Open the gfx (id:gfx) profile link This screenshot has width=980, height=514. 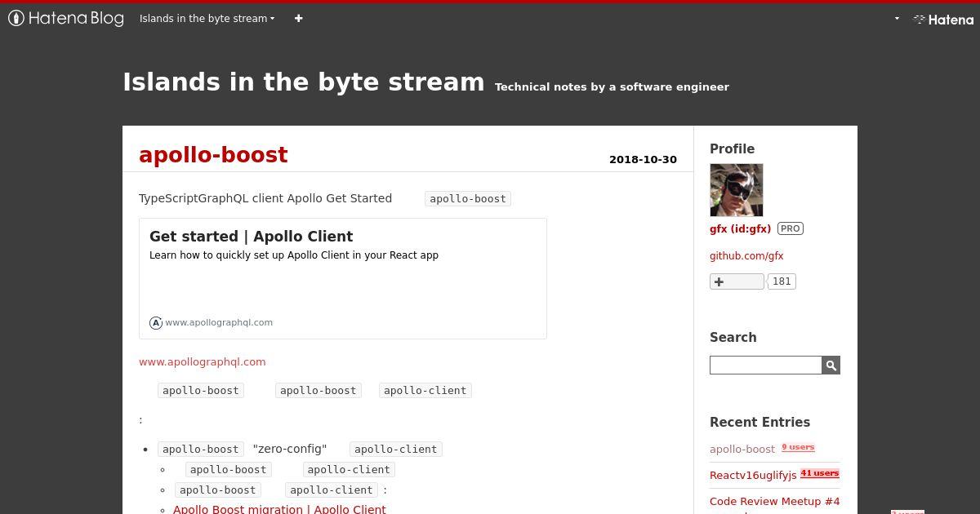click(x=740, y=228)
